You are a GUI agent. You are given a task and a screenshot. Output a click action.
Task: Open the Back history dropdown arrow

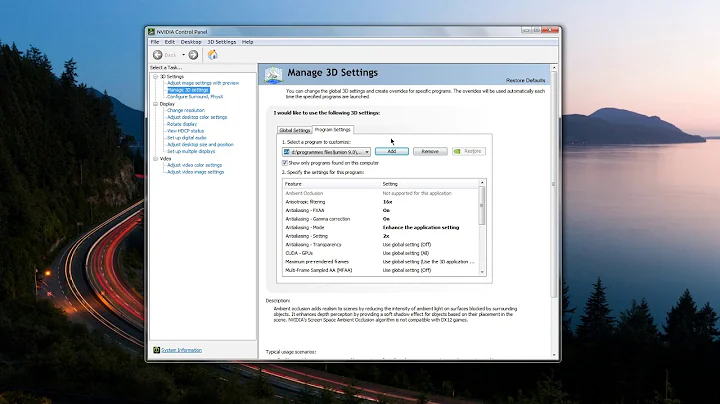[x=183, y=55]
